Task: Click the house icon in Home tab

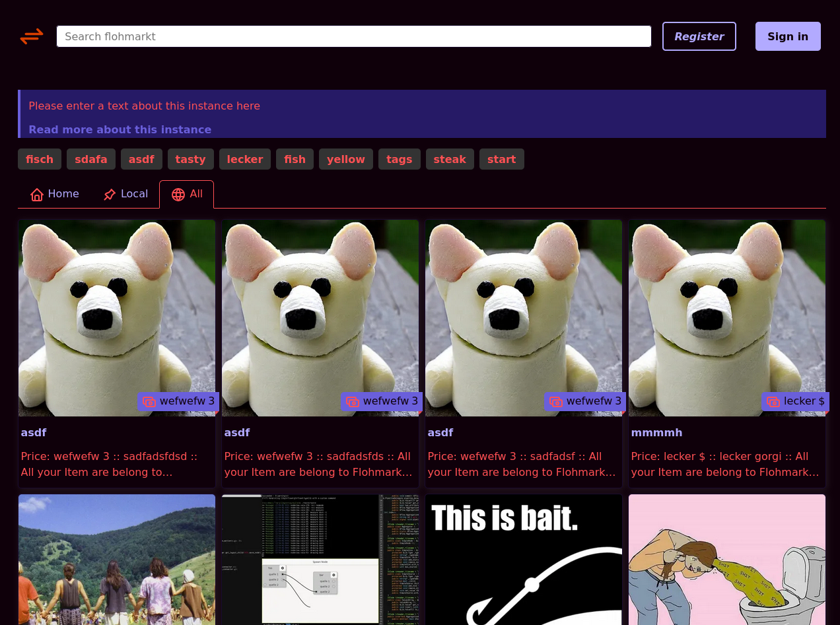Action: [x=37, y=195]
